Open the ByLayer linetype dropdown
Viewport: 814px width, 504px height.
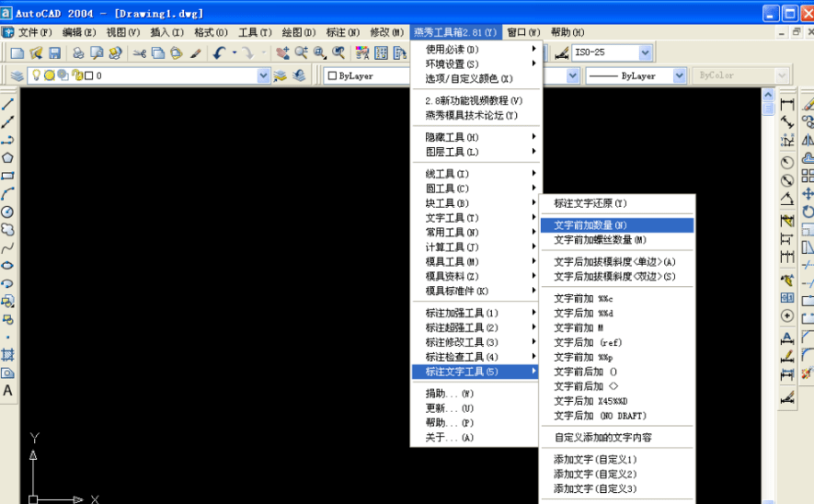[679, 76]
